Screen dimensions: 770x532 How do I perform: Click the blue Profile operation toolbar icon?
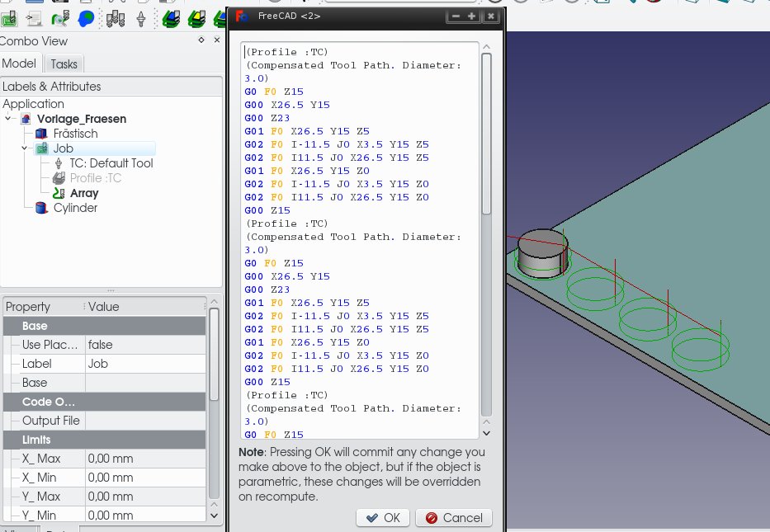coord(171,16)
